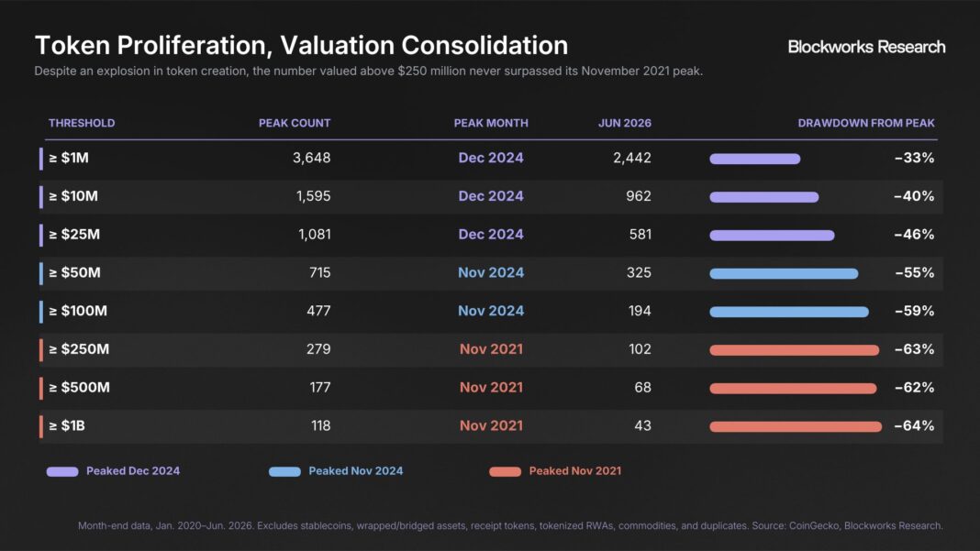Select the THRESHOLD column header
The image size is (980, 551).
[82, 123]
